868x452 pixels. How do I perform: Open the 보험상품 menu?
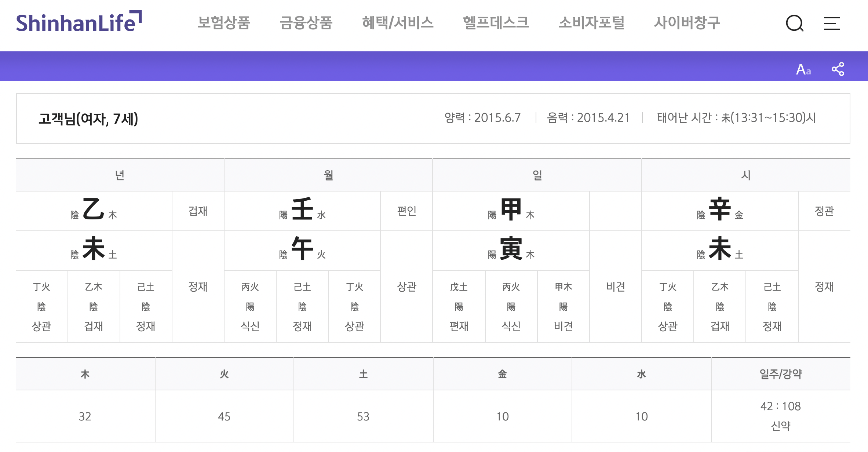pyautogui.click(x=223, y=23)
